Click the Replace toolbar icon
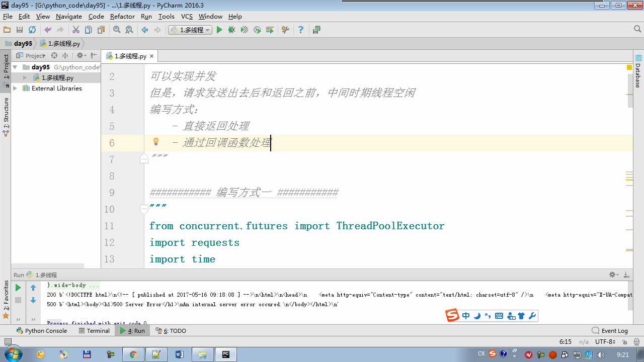Viewport: 644px width, 362px height. click(x=129, y=30)
